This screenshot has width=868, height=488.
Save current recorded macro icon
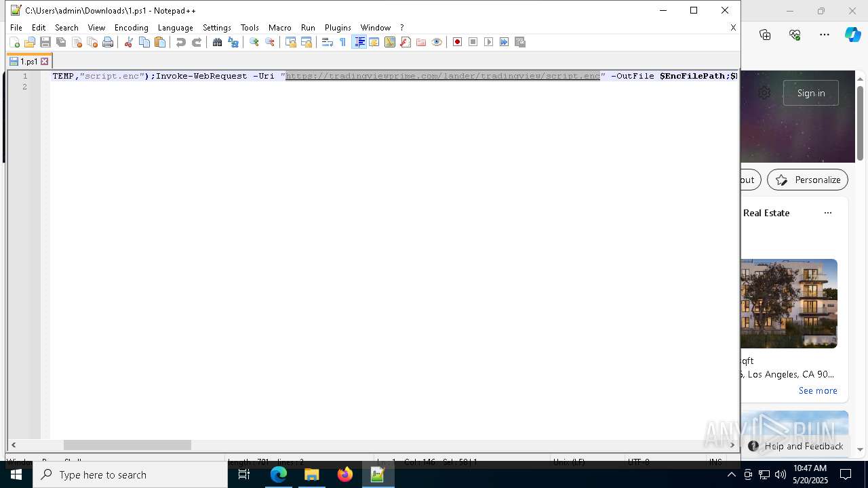coord(519,42)
